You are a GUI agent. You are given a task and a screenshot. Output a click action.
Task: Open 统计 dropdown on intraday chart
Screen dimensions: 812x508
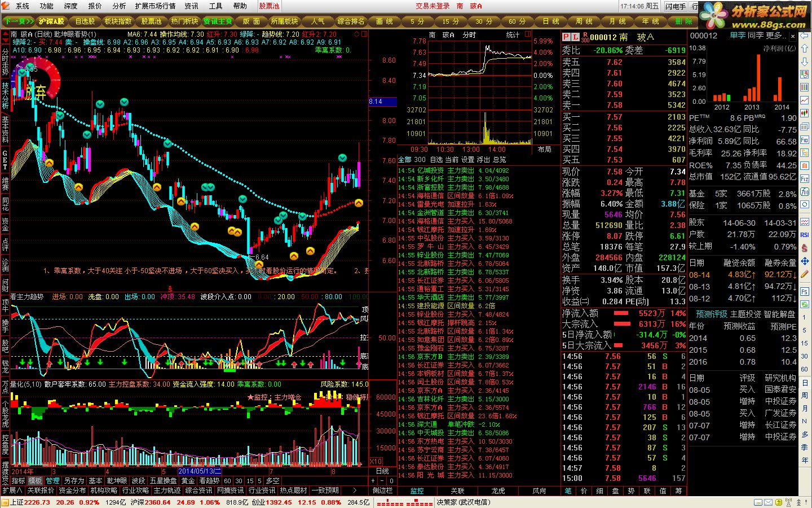(x=513, y=35)
